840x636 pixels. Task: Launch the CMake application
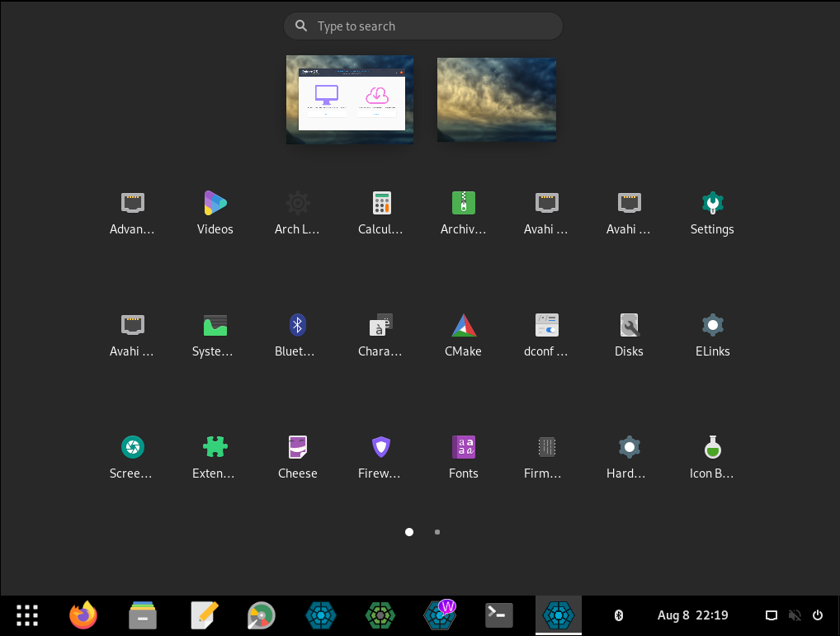[x=463, y=334]
